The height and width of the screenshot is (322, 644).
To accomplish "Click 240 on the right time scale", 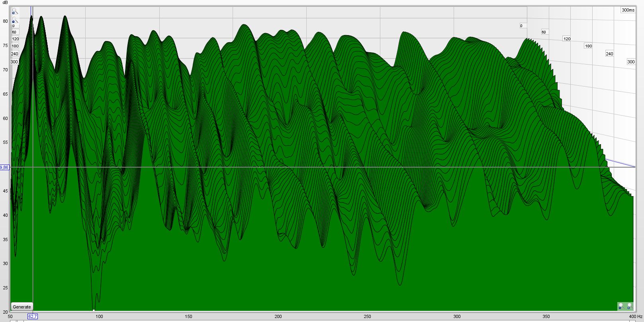I will pos(609,54).
